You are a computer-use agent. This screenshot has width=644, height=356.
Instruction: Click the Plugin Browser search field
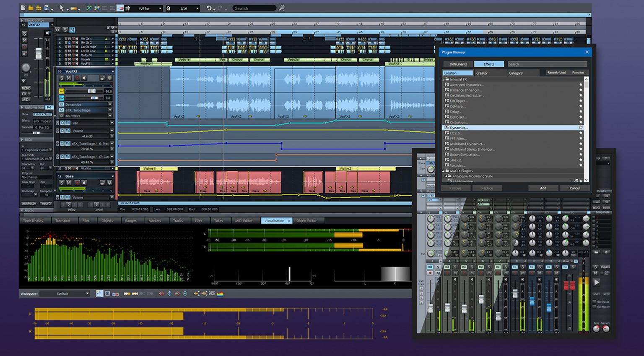547,64
